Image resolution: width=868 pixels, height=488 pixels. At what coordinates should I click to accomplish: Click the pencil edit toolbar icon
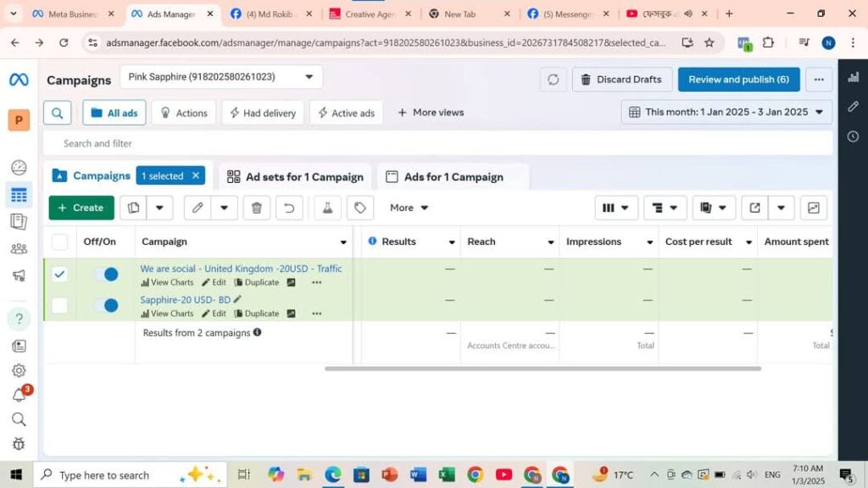coord(198,208)
